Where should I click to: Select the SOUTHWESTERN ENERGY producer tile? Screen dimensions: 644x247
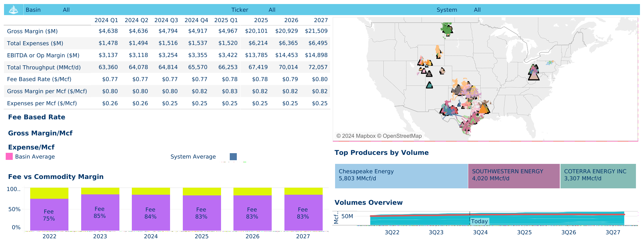[x=514, y=176]
